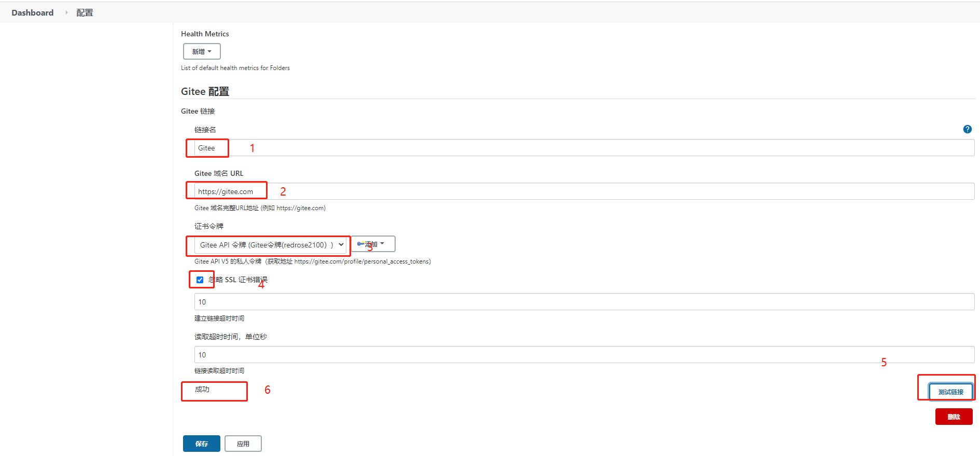Click the breadcrumb separator arrow after Dashboard
Image resolution: width=980 pixels, height=456 pixels.
click(x=66, y=12)
